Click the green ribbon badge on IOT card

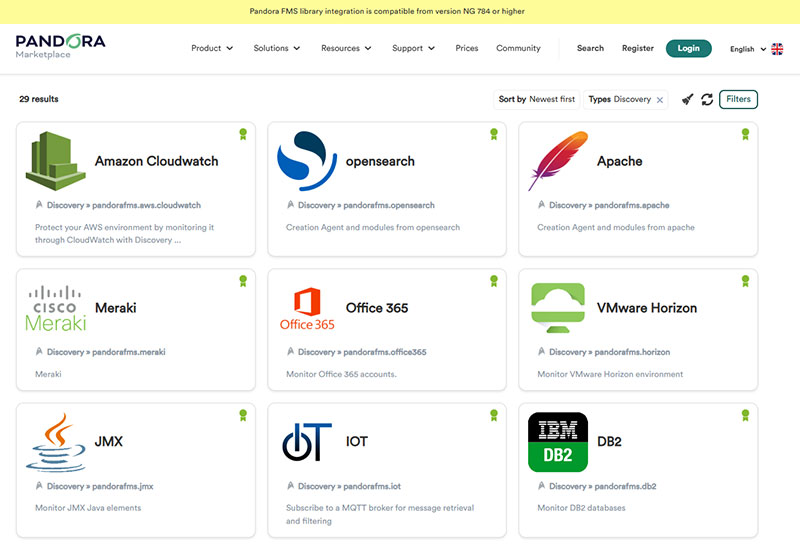pyautogui.click(x=494, y=415)
